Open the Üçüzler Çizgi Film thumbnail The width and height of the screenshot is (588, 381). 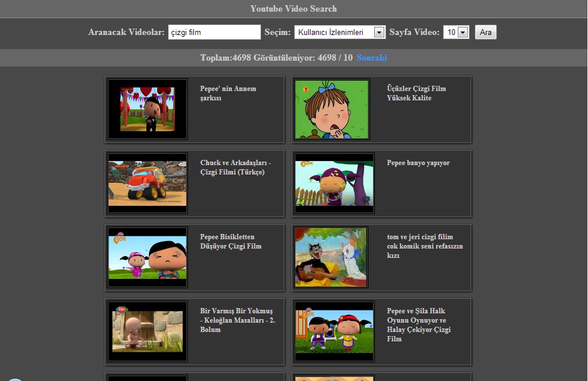tap(332, 109)
